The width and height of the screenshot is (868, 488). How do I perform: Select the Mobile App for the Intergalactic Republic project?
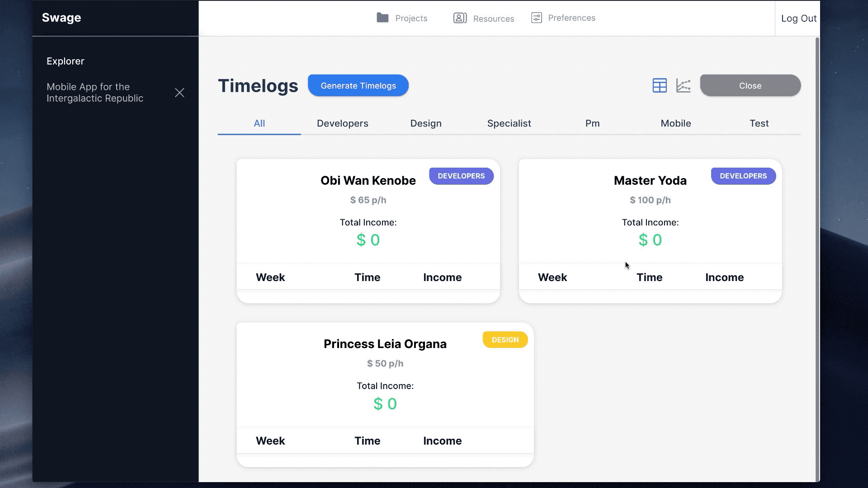coord(95,93)
